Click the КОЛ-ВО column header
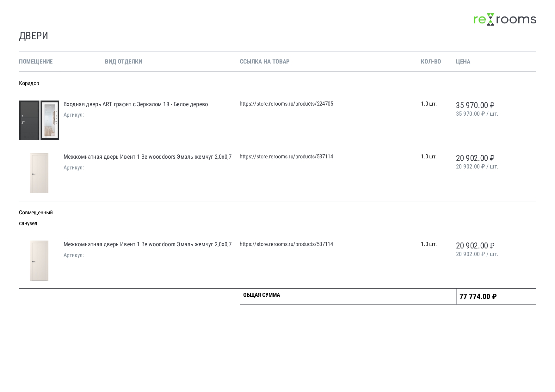 click(x=431, y=62)
